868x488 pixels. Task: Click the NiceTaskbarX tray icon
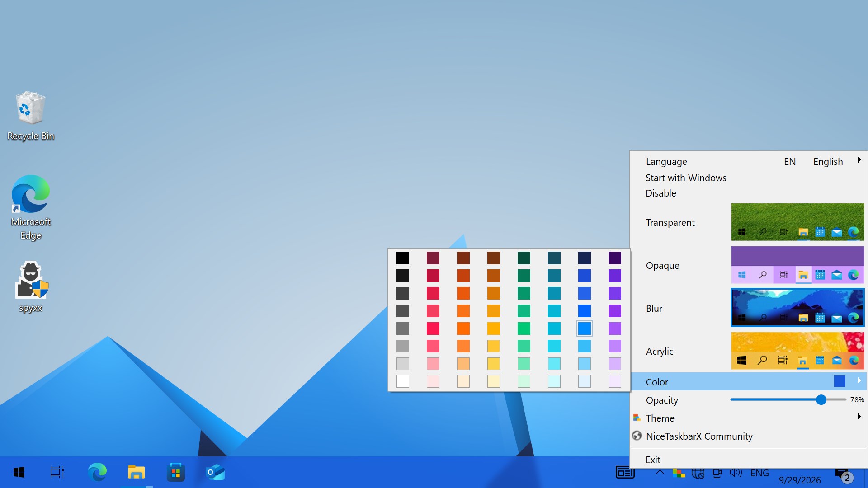point(679,473)
